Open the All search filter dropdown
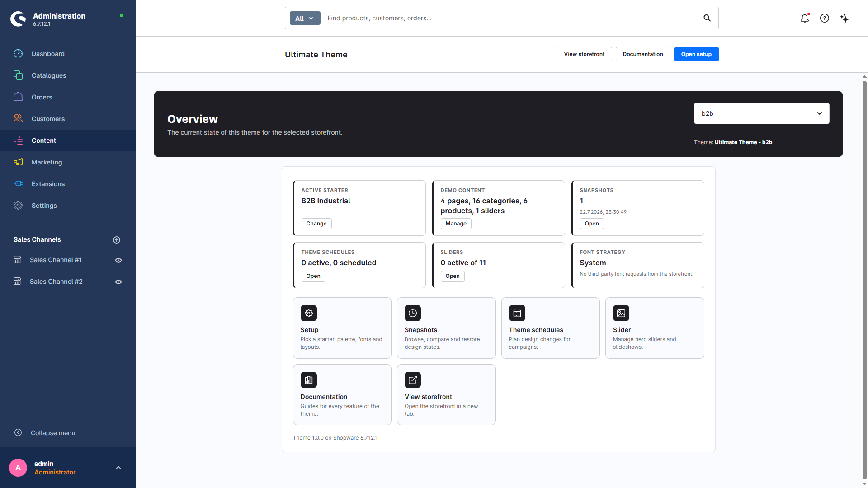 (x=305, y=18)
